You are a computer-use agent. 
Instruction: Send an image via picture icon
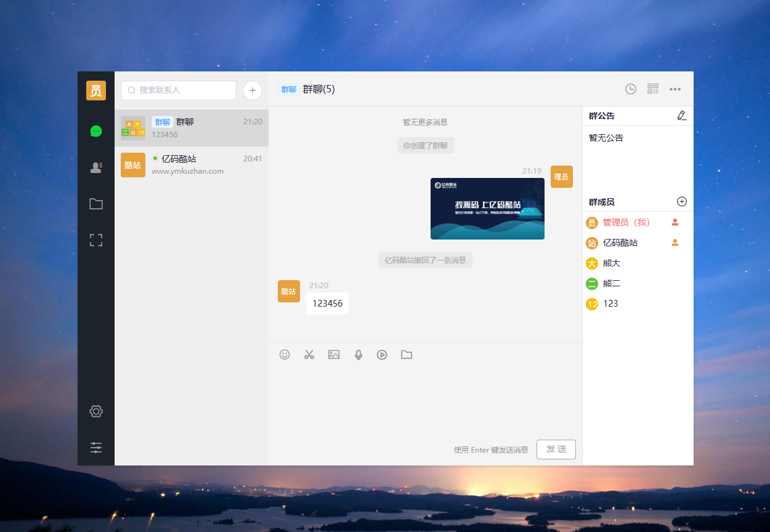click(x=334, y=355)
